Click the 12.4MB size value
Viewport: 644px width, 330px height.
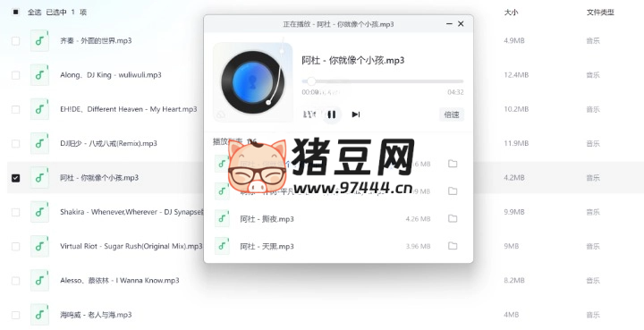pyautogui.click(x=516, y=75)
